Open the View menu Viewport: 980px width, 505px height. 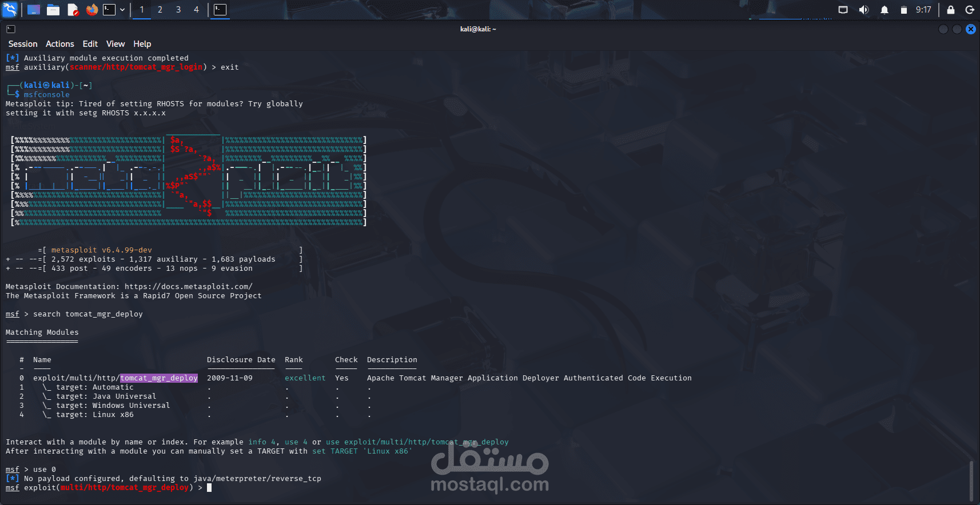[x=115, y=44]
